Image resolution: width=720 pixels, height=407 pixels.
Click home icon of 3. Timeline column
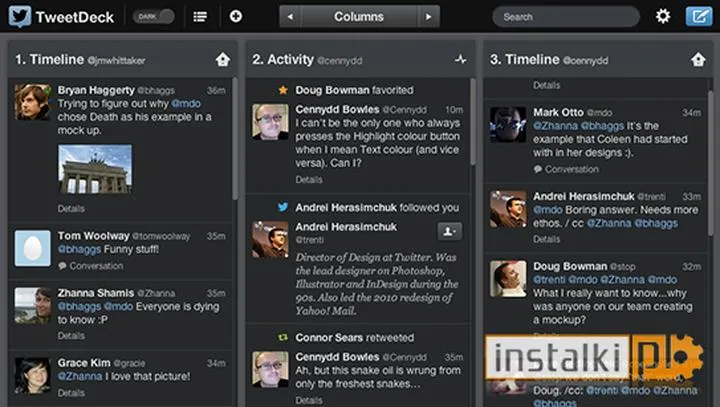point(698,59)
